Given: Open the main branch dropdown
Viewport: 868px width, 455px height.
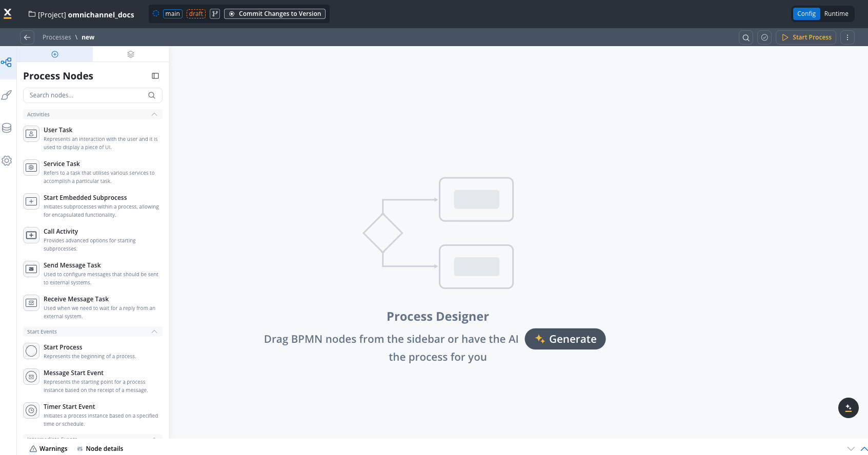Looking at the screenshot, I should click(x=173, y=14).
